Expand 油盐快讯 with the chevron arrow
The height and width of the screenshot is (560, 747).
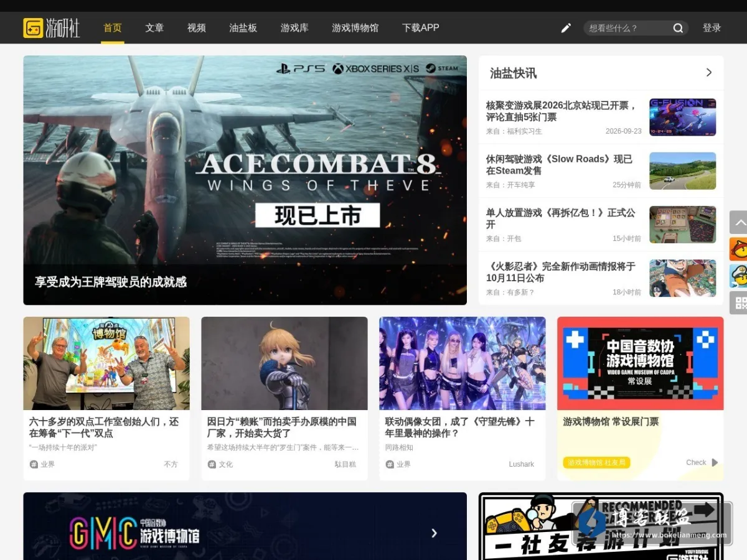pos(708,73)
